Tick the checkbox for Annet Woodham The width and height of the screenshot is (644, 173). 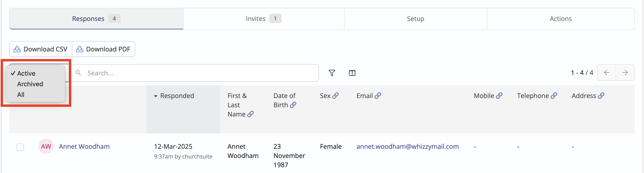[x=20, y=147]
